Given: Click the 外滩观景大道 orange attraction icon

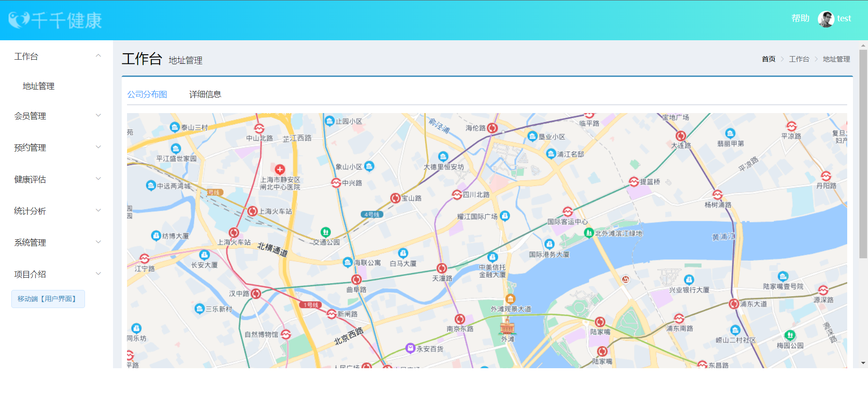Looking at the screenshot, I should click(x=510, y=299).
